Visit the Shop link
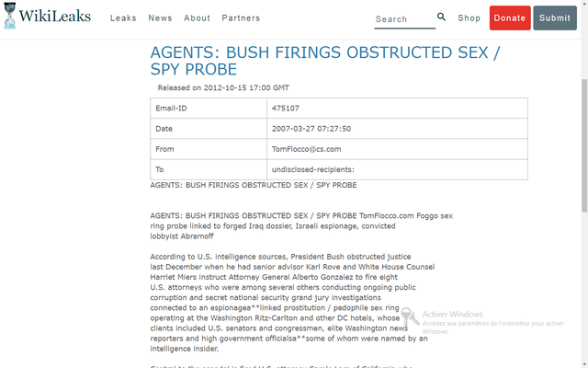Viewport: 588px width, 368px height. pos(469,18)
